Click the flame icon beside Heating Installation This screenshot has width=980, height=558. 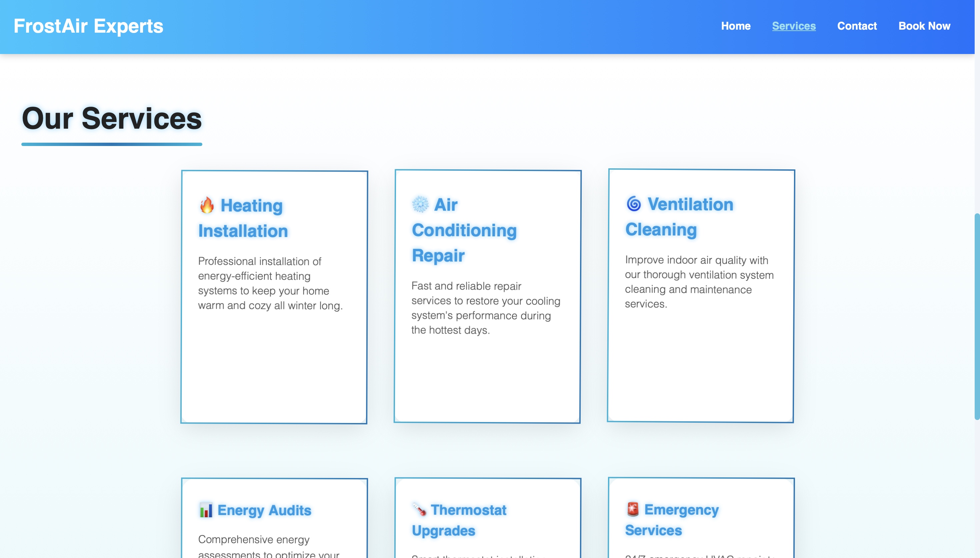(207, 205)
